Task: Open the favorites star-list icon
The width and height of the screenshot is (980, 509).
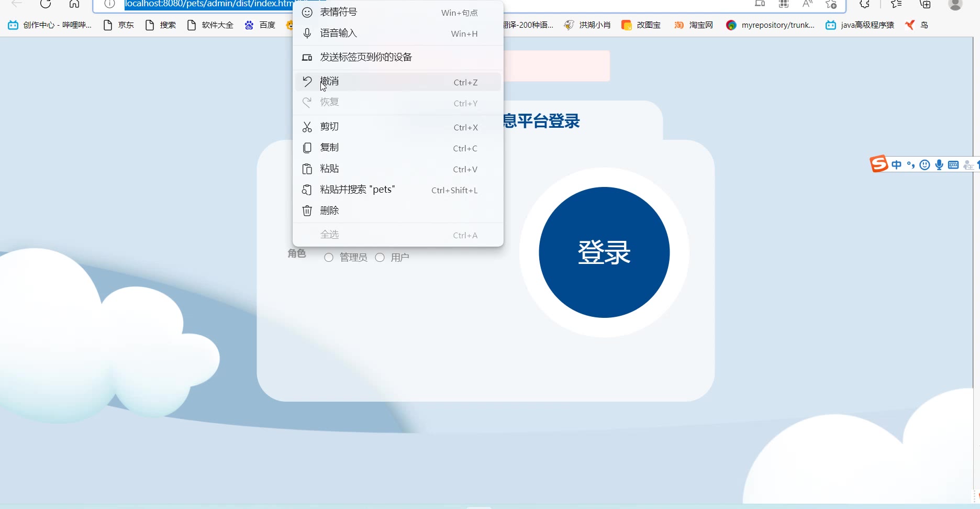Action: point(896,4)
